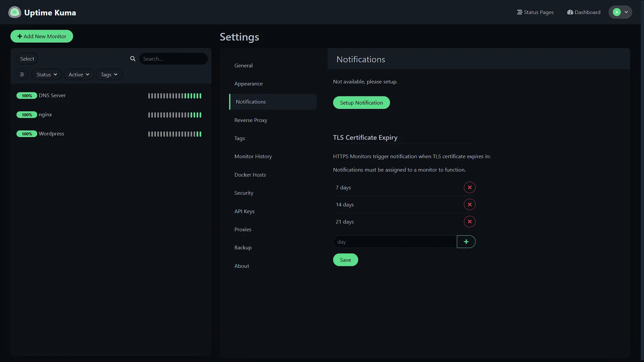This screenshot has height=362, width=644.
Task: Go to the Dashboard
Action: click(x=584, y=12)
